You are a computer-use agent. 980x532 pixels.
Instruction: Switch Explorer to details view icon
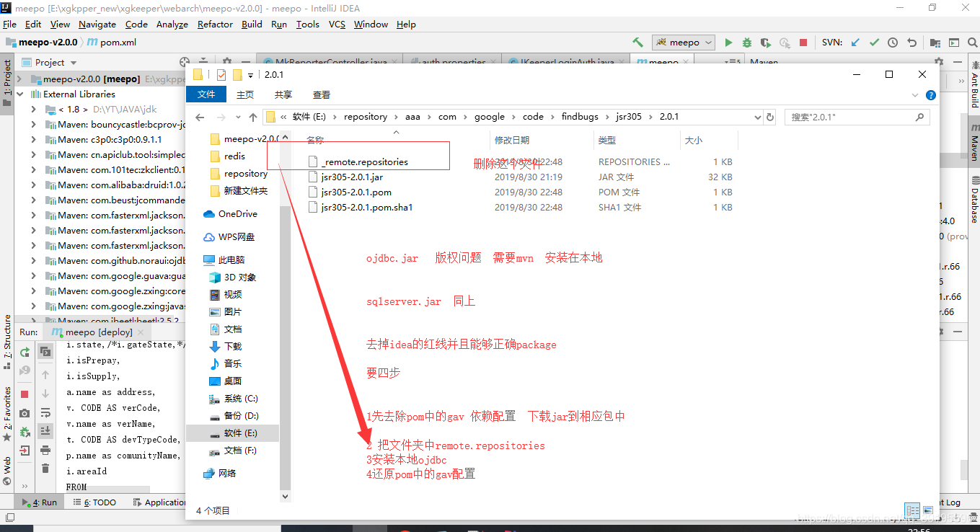[912, 510]
